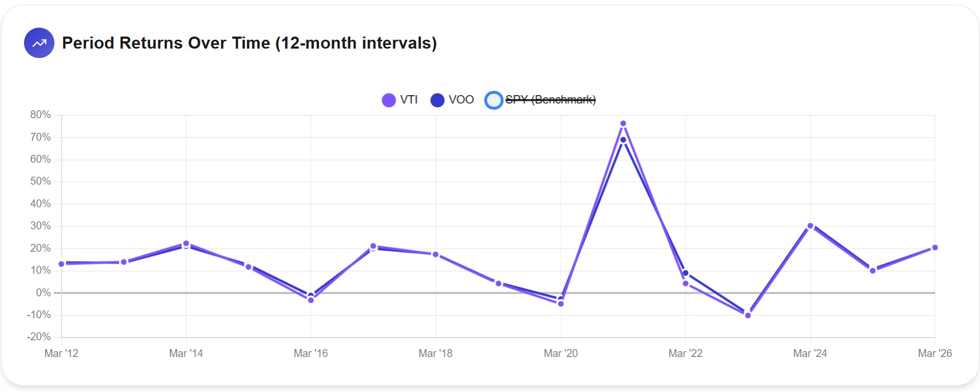Select the Mar '24 data point near 30%
This screenshot has width=980, height=392.
(x=810, y=226)
